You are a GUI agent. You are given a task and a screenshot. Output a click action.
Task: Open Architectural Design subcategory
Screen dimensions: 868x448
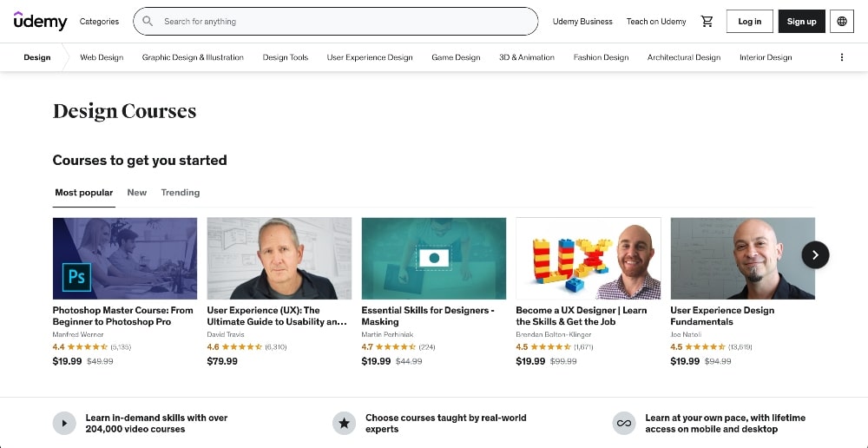click(684, 57)
